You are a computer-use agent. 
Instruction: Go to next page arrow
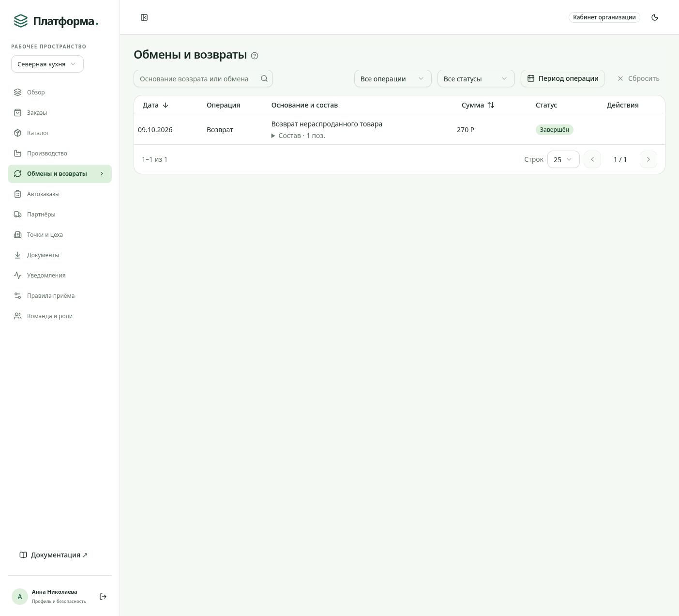coord(649,159)
